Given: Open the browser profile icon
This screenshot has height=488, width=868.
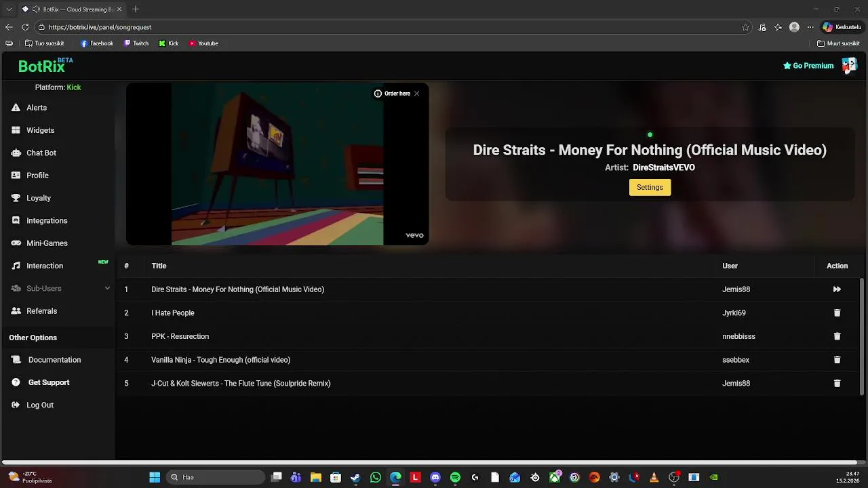Looking at the screenshot, I should click(x=794, y=27).
